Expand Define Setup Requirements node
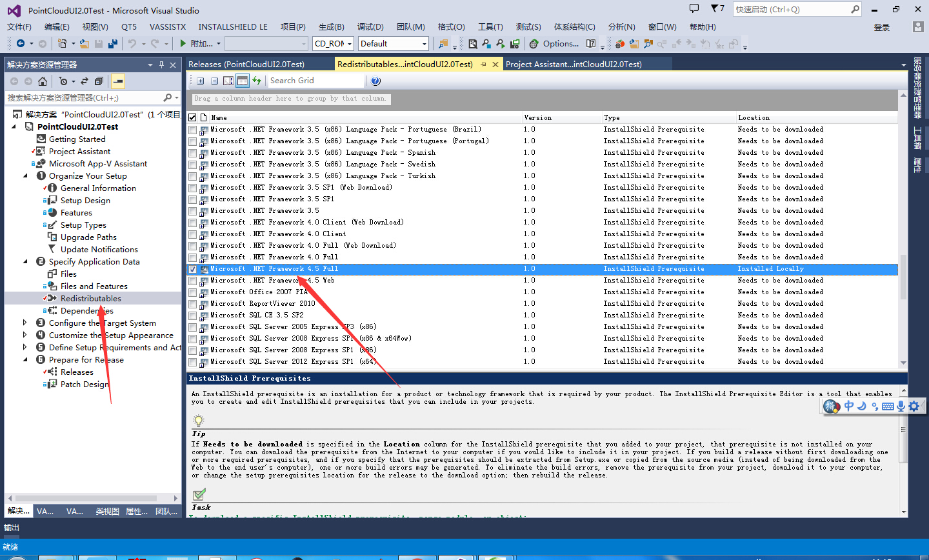The width and height of the screenshot is (929, 560). click(26, 347)
